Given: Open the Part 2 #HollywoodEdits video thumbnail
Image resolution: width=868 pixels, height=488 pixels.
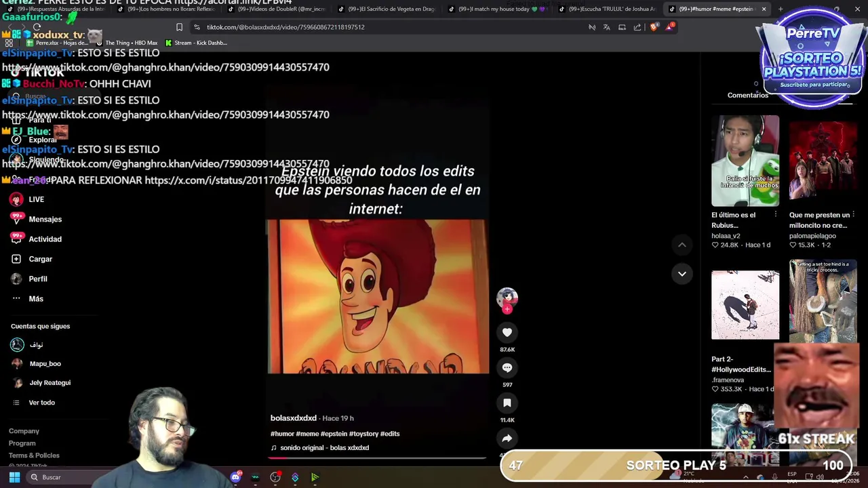Looking at the screenshot, I should pyautogui.click(x=745, y=305).
